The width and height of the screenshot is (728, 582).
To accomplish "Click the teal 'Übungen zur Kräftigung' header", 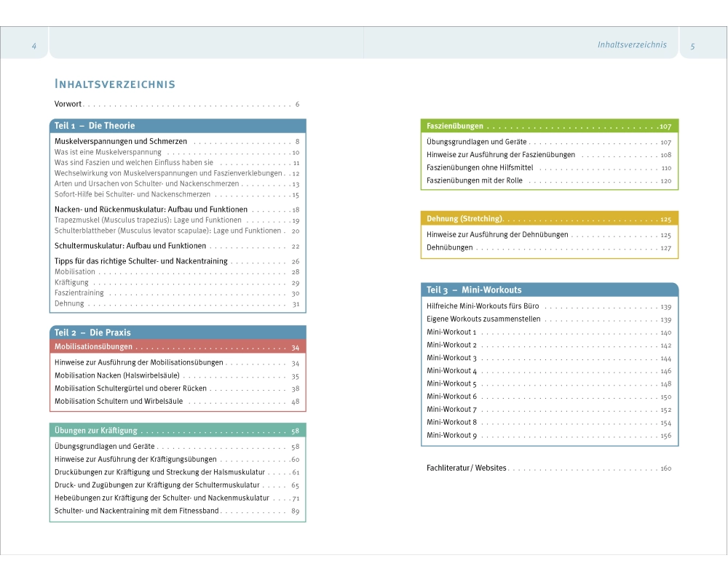I will click(178, 430).
